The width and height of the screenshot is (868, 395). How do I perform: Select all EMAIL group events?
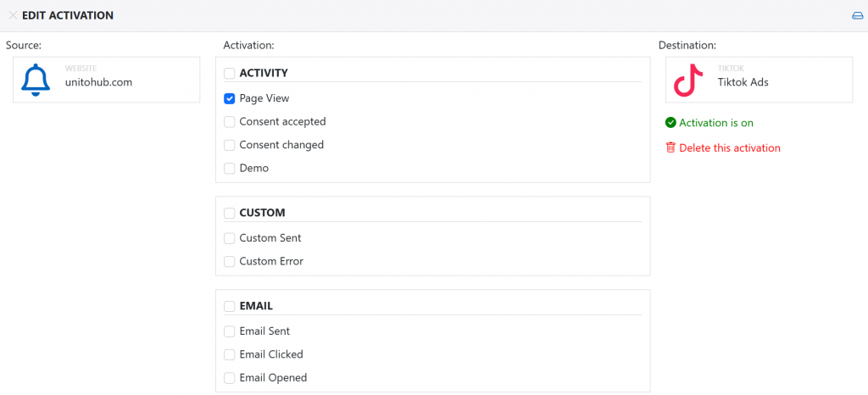229,306
